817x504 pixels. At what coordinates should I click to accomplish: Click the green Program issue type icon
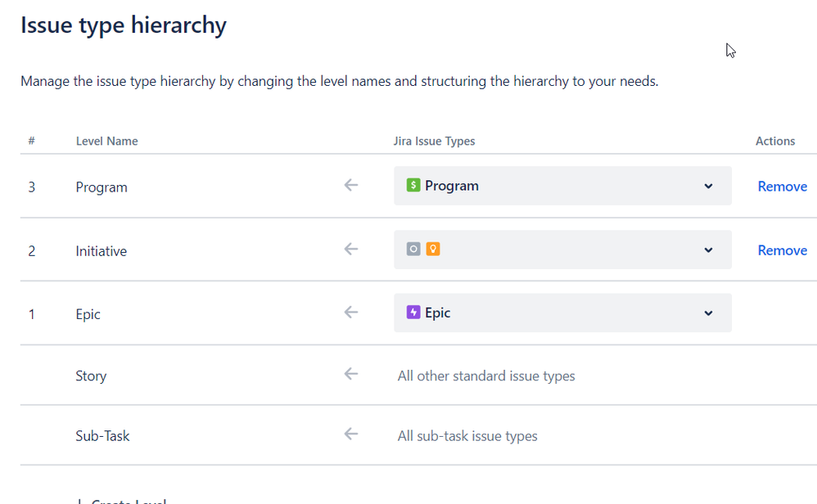point(413,186)
